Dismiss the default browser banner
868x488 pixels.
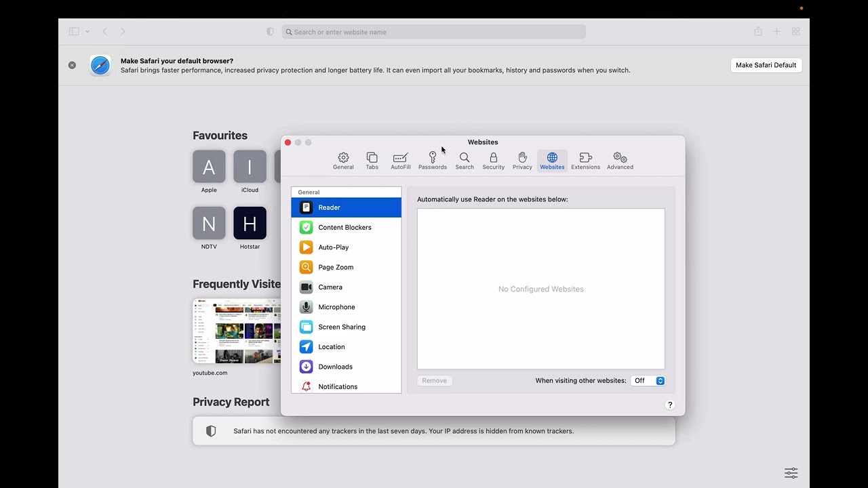pos(72,65)
